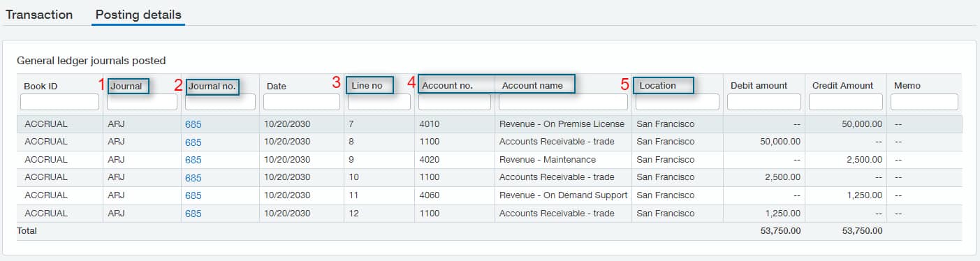Select the Revenue - Maintenance row
Image resolution: width=980 pixels, height=261 pixels.
point(489,160)
